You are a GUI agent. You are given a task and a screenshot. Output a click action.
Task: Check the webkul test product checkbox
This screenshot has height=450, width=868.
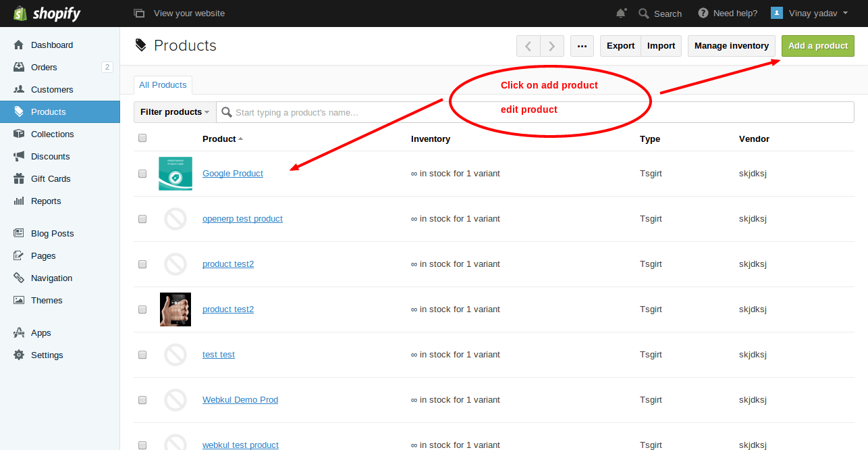point(142,445)
